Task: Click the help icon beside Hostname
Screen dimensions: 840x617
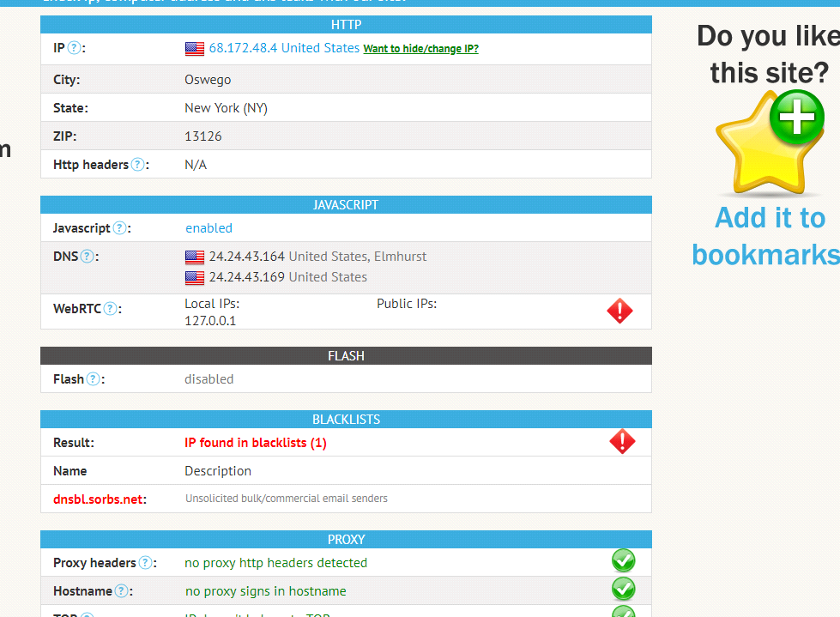Action: (x=122, y=591)
